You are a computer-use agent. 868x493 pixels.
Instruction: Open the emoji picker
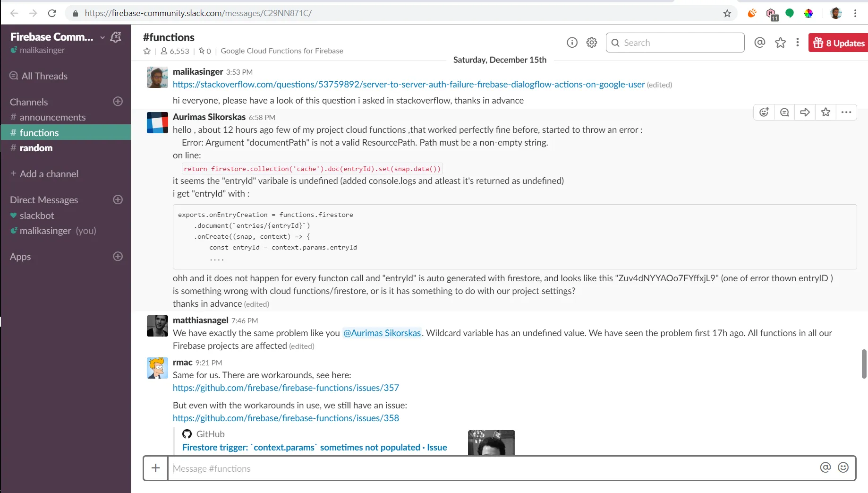pyautogui.click(x=843, y=467)
